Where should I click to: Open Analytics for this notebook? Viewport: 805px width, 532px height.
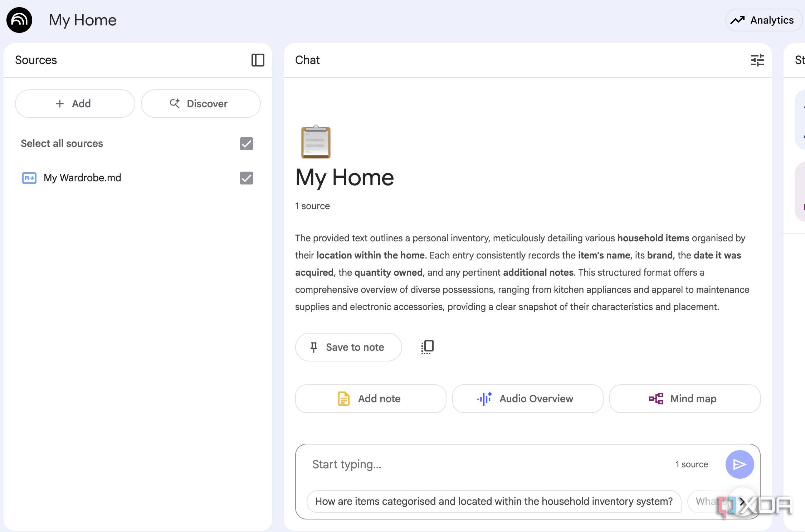(x=763, y=20)
